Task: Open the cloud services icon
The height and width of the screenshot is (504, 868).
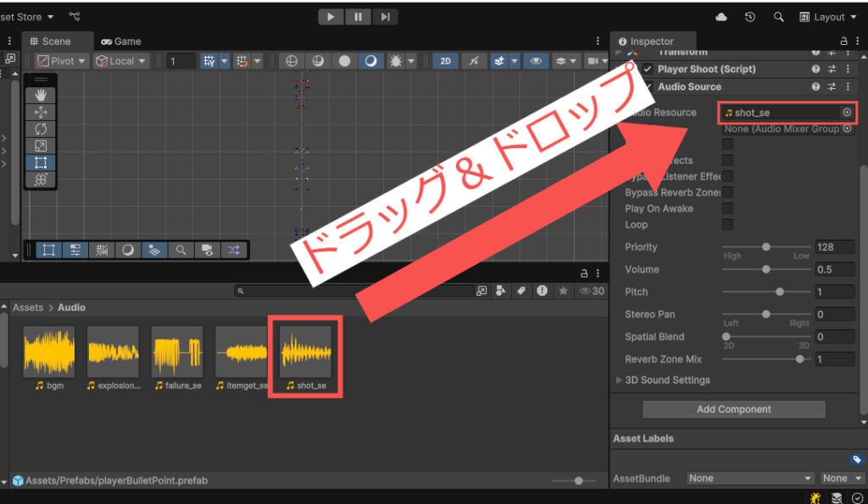Action: pos(721,17)
